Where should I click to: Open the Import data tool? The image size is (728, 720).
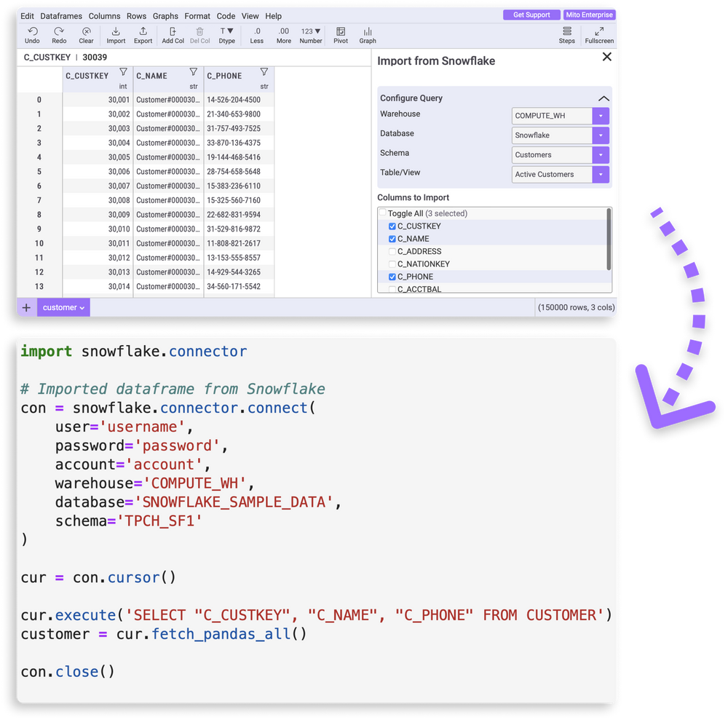tap(116, 35)
